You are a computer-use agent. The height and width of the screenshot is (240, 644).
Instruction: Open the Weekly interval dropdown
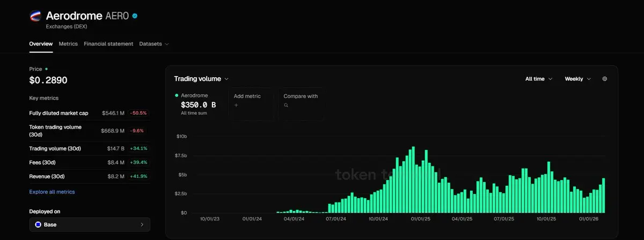point(577,79)
